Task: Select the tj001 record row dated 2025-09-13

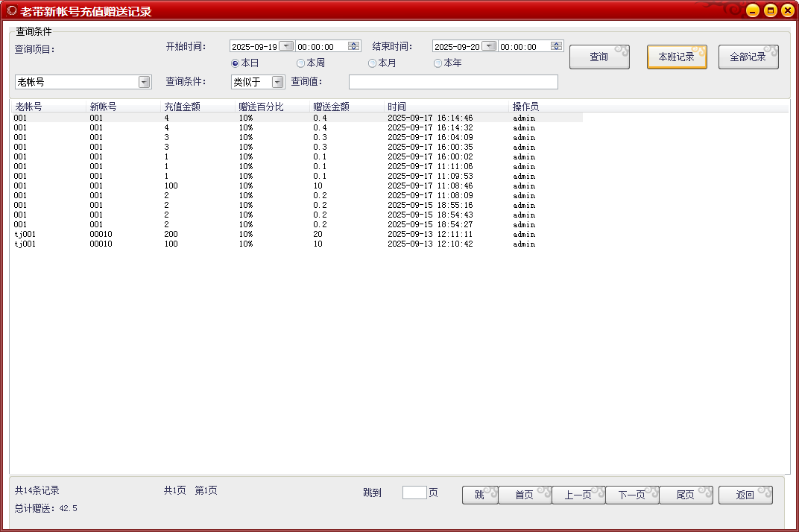Action: 224,234
